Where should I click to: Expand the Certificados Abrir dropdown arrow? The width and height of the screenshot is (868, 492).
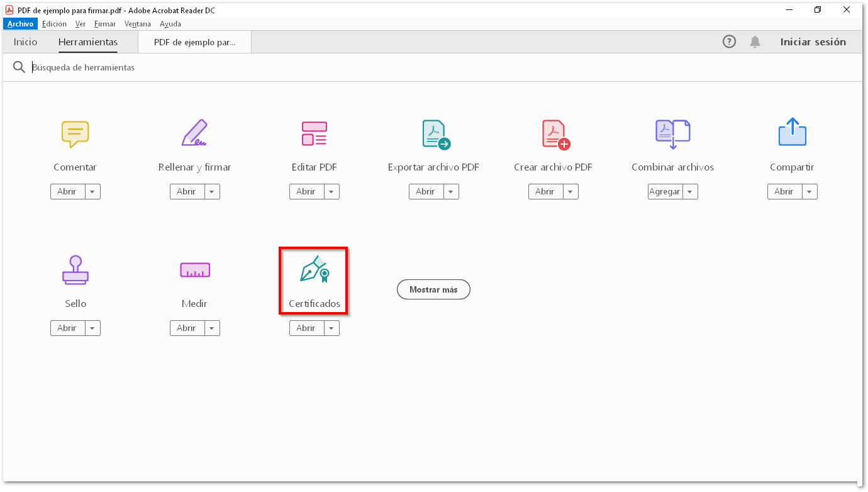click(331, 328)
